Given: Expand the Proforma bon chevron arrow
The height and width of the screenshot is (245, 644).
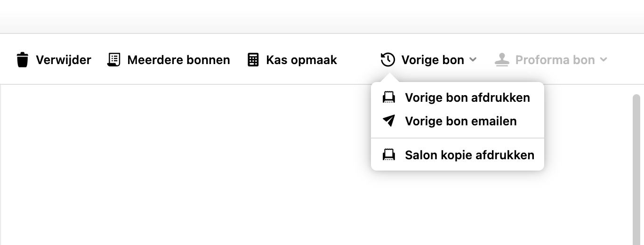Looking at the screenshot, I should pos(604,60).
